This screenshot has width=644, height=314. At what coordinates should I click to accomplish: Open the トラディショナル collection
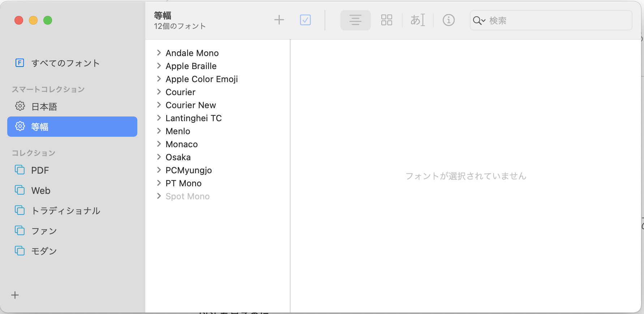(66, 211)
